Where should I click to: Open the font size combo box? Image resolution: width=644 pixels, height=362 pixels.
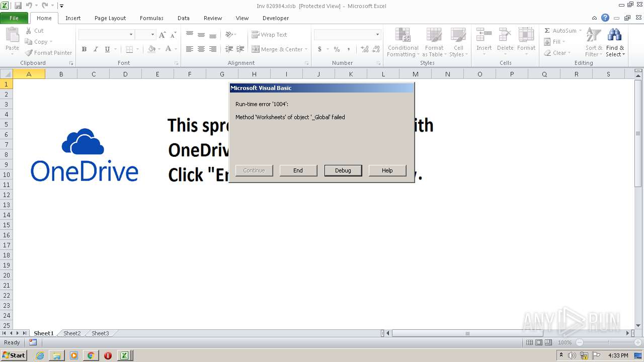145,35
